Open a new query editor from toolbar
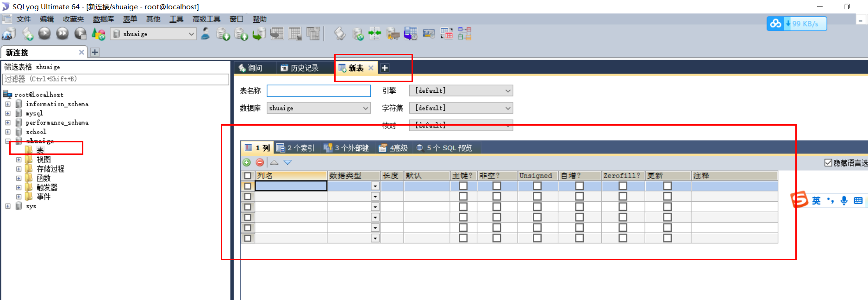 pyautogui.click(x=27, y=34)
